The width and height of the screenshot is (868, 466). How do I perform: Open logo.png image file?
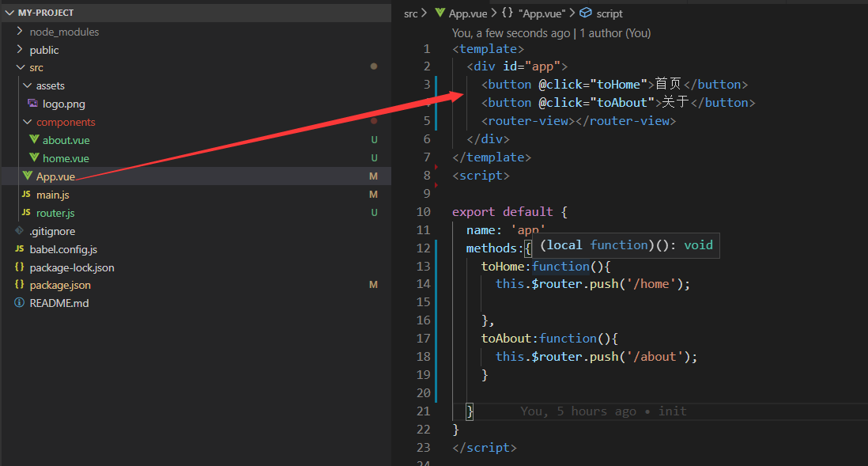point(64,104)
